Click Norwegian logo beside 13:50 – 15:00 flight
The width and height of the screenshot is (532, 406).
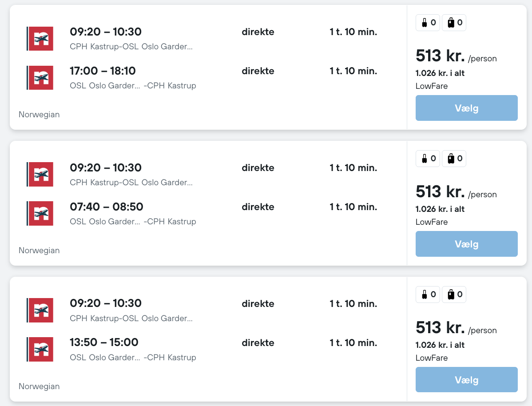(40, 349)
